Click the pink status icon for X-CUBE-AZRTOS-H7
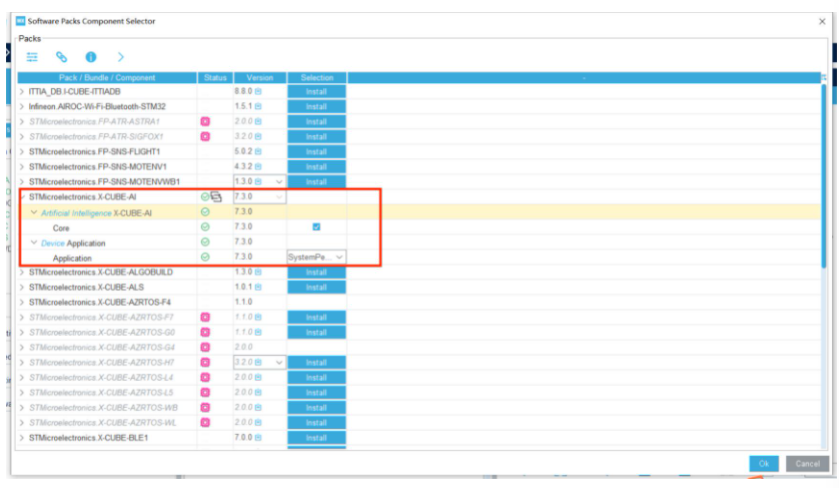839x488 pixels. pyautogui.click(x=205, y=362)
